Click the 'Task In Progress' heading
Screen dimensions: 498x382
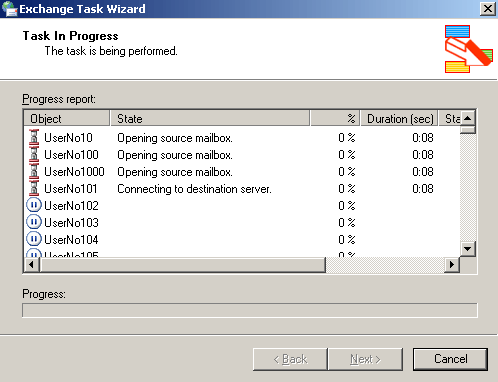pos(70,36)
